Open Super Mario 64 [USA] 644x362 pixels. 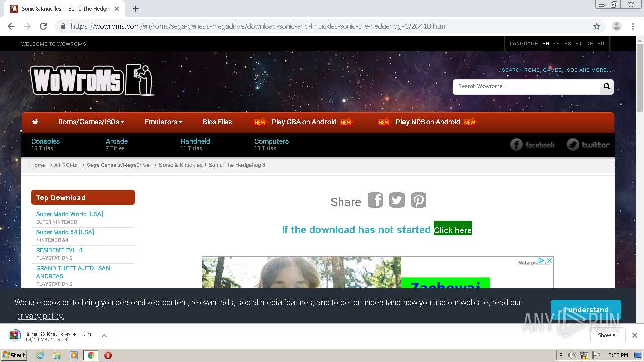(x=65, y=232)
